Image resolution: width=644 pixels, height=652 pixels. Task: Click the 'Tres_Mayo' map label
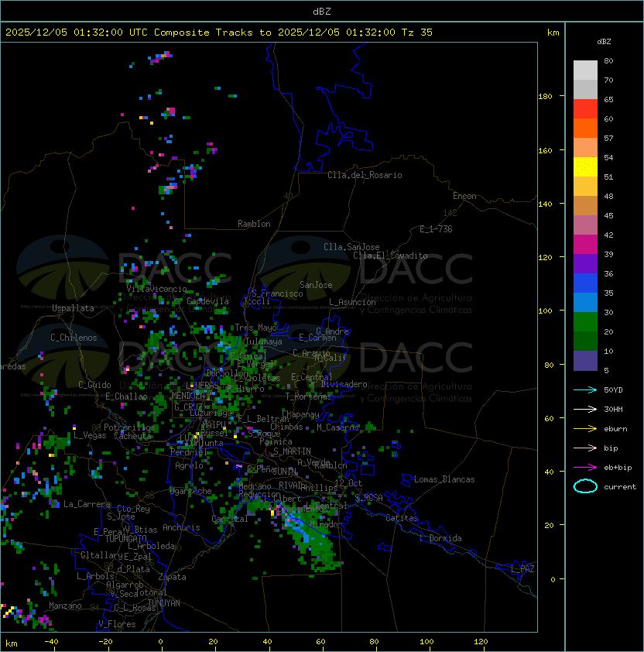pos(255,328)
